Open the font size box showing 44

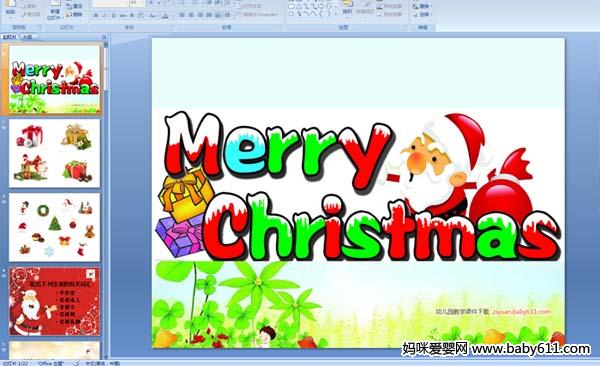tap(137, 3)
